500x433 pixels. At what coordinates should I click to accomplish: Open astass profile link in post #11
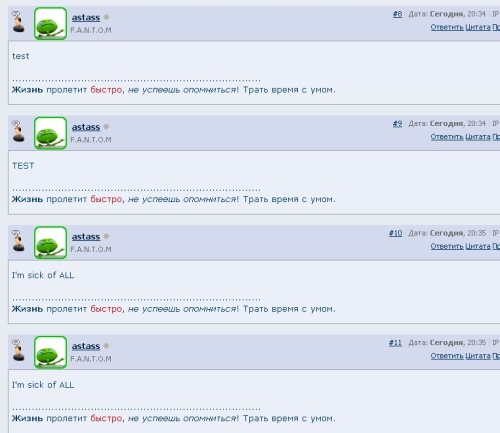tap(86, 346)
